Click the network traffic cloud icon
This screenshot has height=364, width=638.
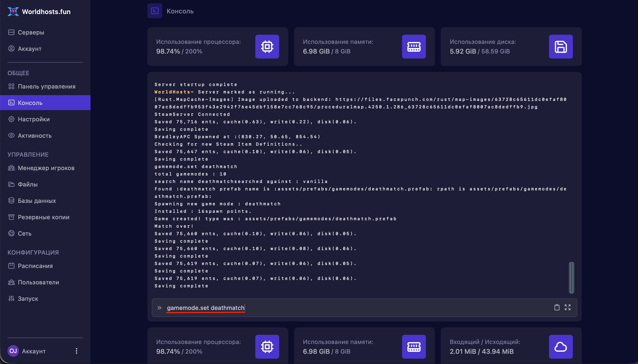click(561, 347)
